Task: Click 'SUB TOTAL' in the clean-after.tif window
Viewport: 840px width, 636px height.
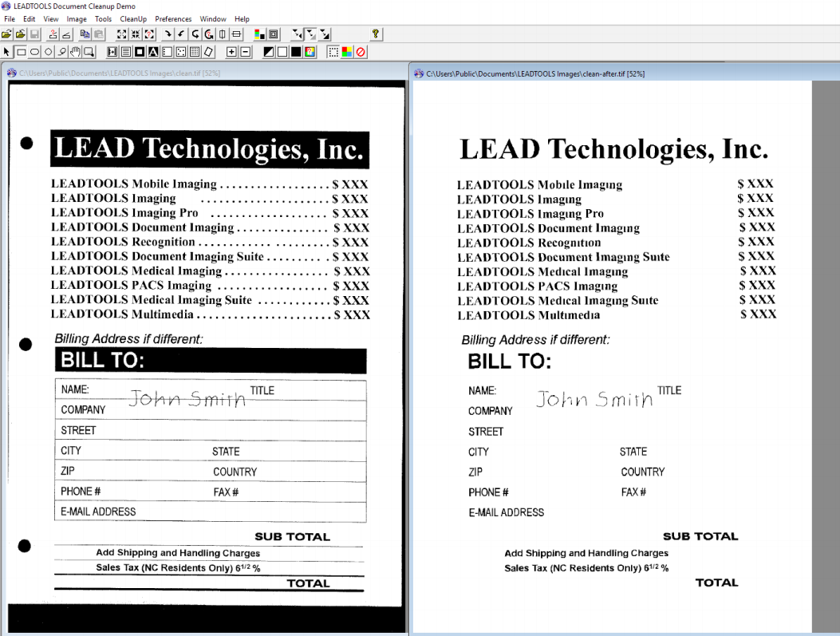Action: point(700,536)
